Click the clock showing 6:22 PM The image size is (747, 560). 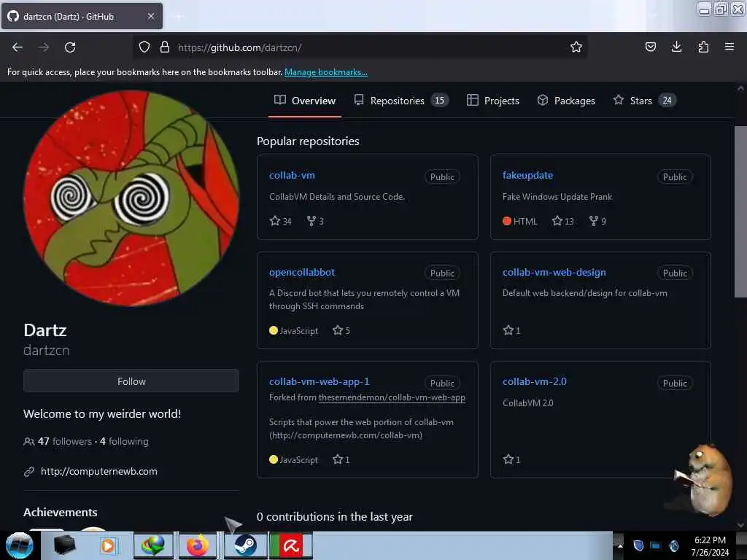pyautogui.click(x=710, y=540)
